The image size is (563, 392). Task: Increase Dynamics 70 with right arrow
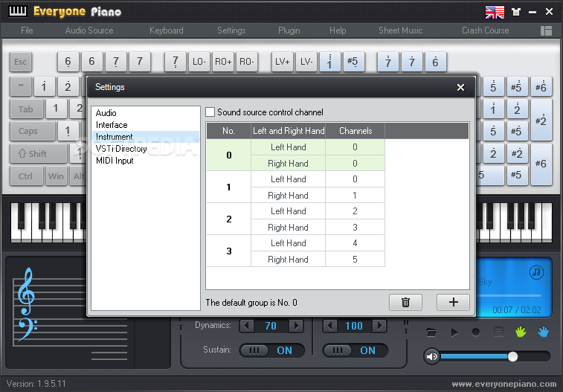pos(296,326)
